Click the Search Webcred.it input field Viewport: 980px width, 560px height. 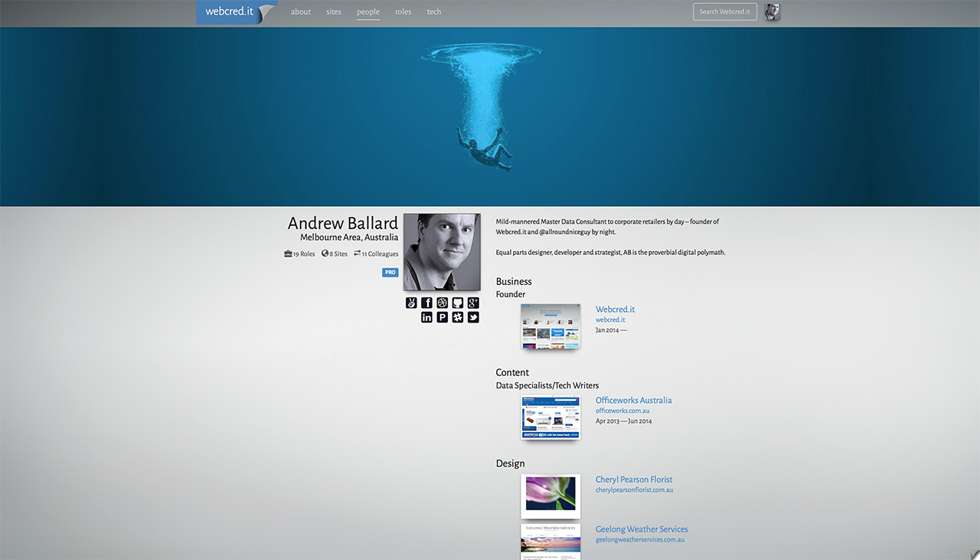tap(724, 11)
